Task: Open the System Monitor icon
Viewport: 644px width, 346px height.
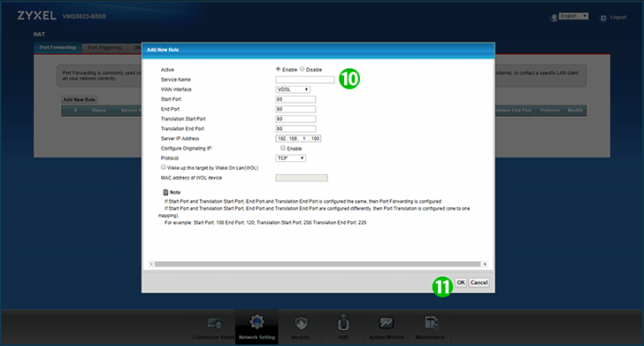Action: (x=386, y=323)
